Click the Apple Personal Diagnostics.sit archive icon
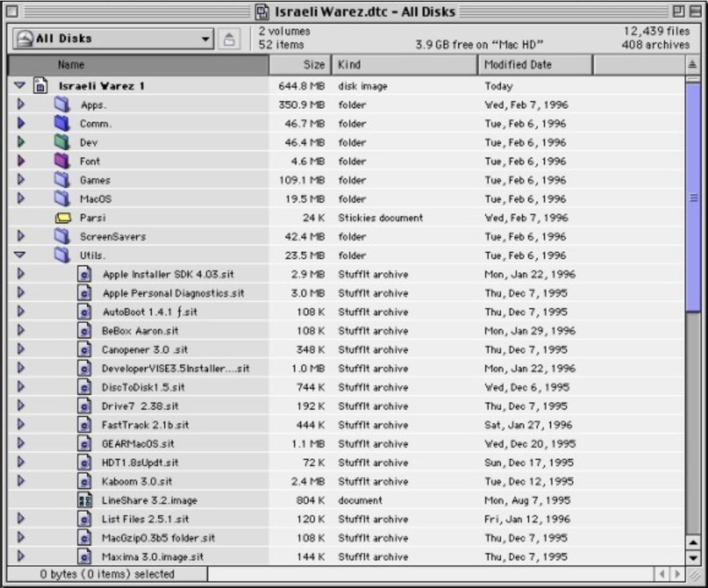 coord(85,293)
